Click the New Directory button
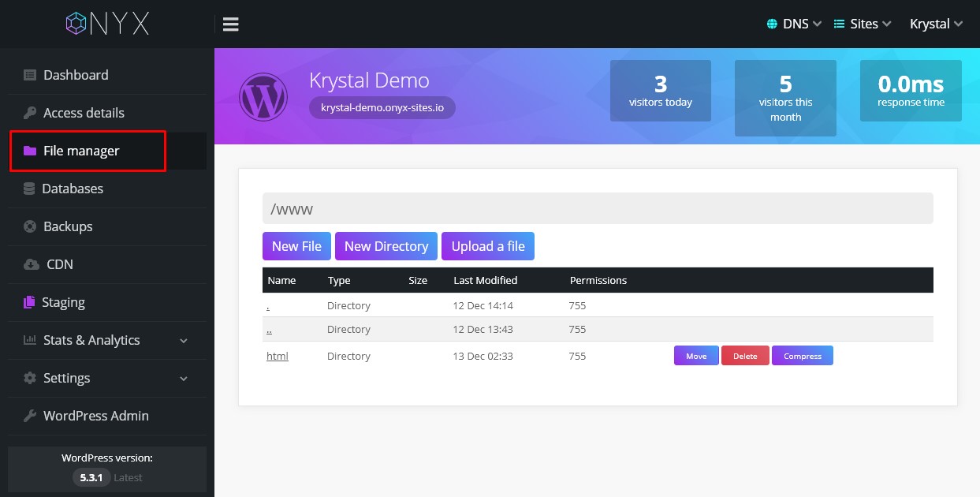 [x=386, y=246]
